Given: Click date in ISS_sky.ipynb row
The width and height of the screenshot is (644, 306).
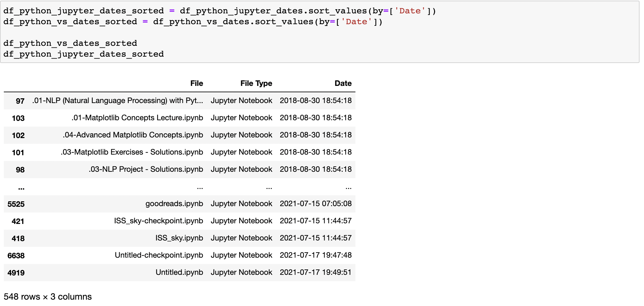Looking at the screenshot, I should coord(316,238).
